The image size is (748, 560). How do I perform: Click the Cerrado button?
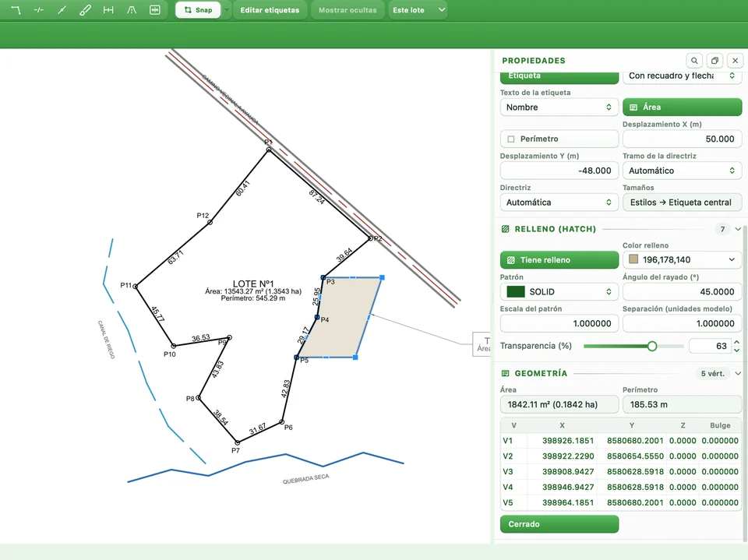click(x=559, y=524)
